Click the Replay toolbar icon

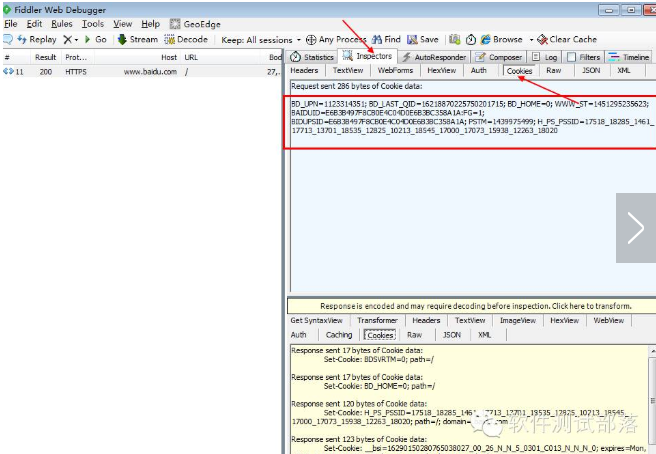[22, 40]
